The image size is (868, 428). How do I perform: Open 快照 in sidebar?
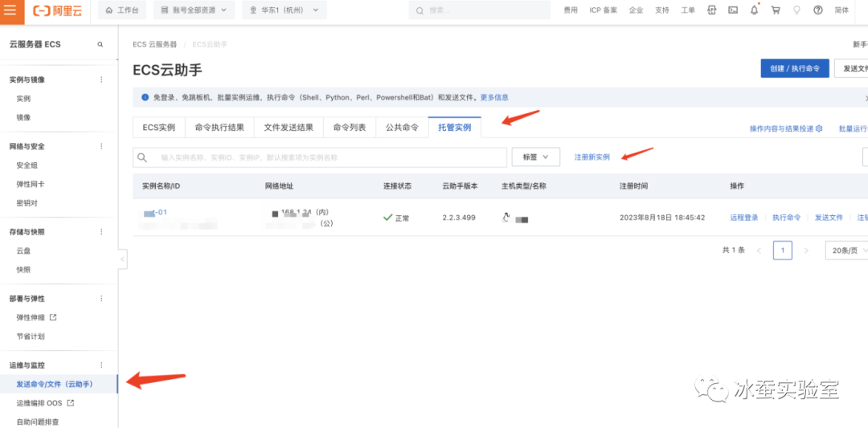pyautogui.click(x=23, y=270)
